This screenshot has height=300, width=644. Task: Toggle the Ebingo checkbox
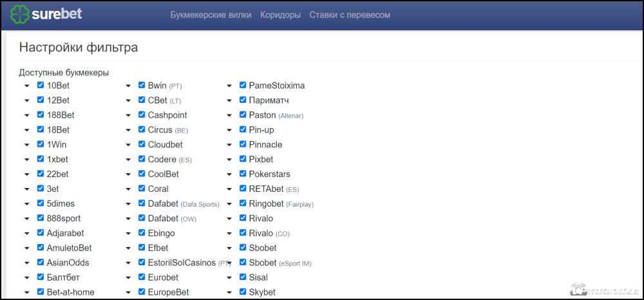click(141, 232)
